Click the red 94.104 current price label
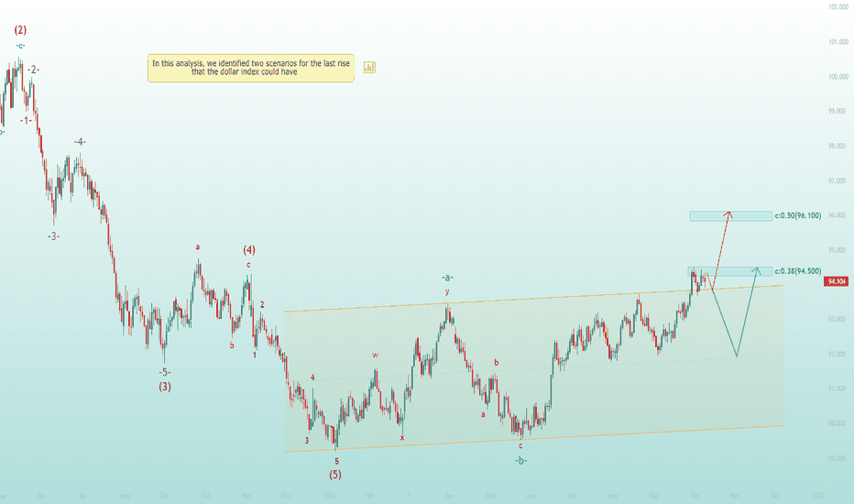 tap(836, 281)
